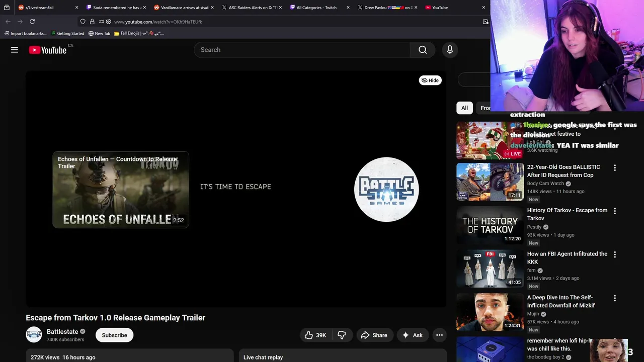Expand description showing 272K views
644x362 pixels.
(x=130, y=355)
